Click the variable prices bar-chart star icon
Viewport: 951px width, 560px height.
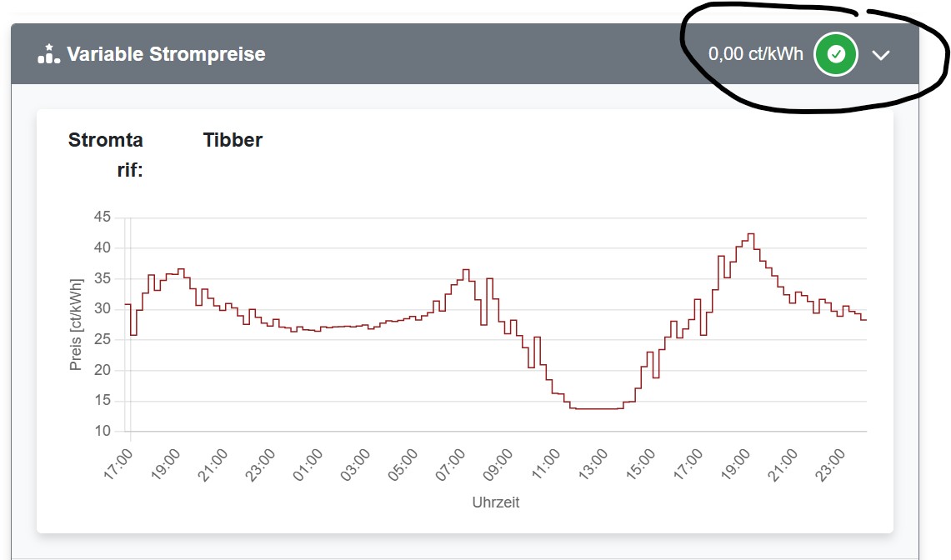point(48,55)
